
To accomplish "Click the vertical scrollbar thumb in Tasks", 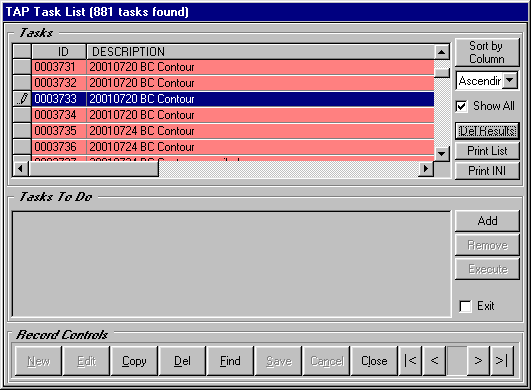I will pyautogui.click(x=442, y=72).
